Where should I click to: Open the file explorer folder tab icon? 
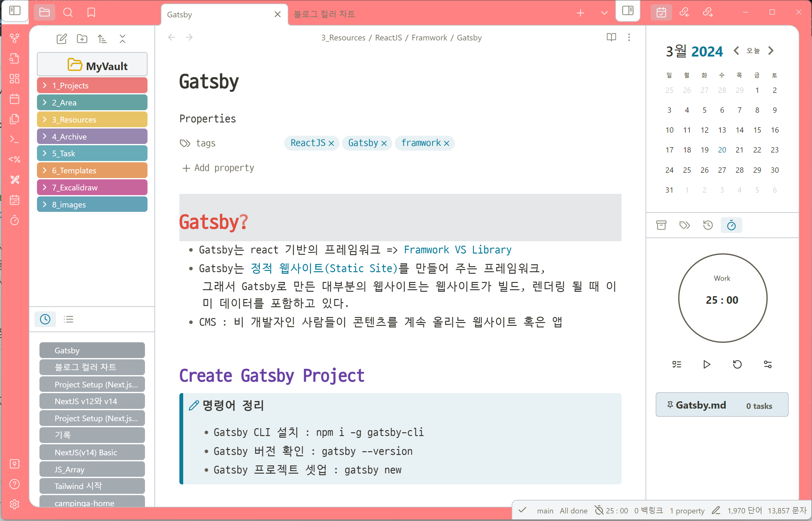44,13
